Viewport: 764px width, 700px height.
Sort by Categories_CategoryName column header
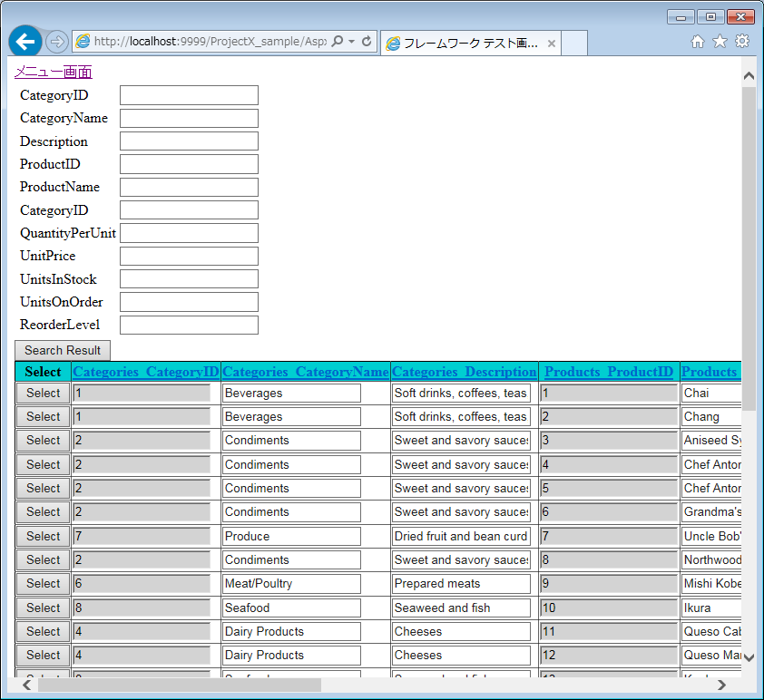pos(305,372)
